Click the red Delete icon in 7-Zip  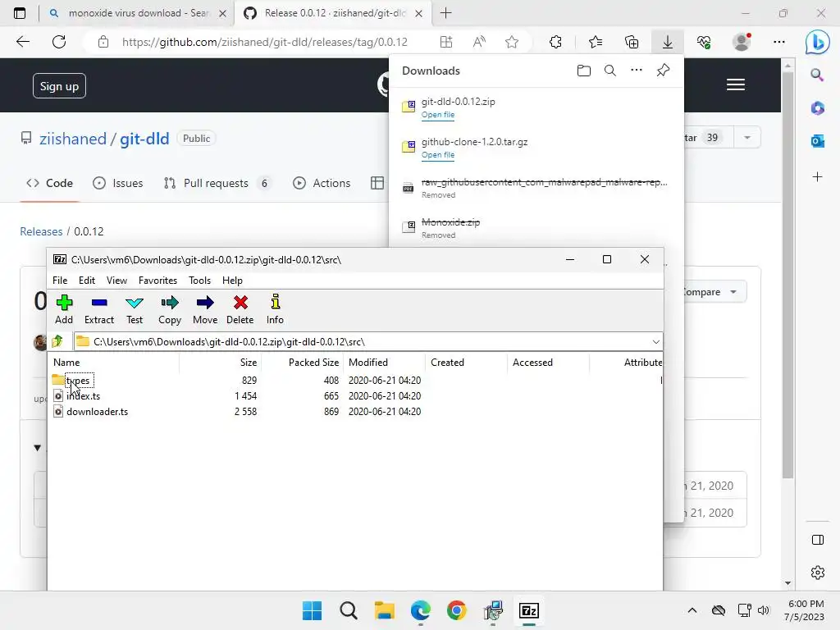tap(240, 303)
